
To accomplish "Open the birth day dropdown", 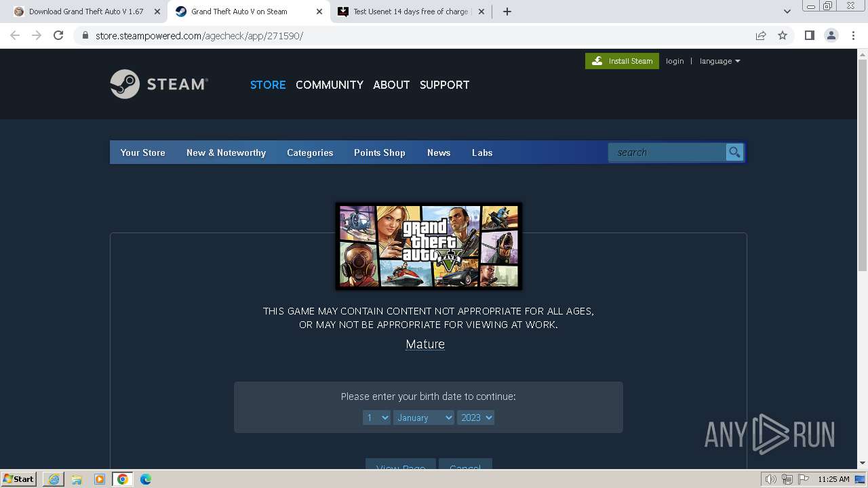I will 376,418.
